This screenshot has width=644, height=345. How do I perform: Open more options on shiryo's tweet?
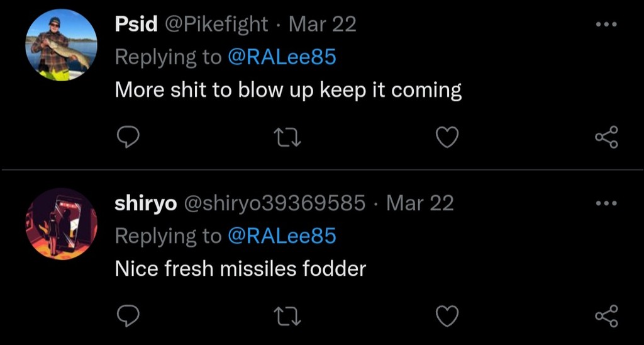click(x=606, y=203)
